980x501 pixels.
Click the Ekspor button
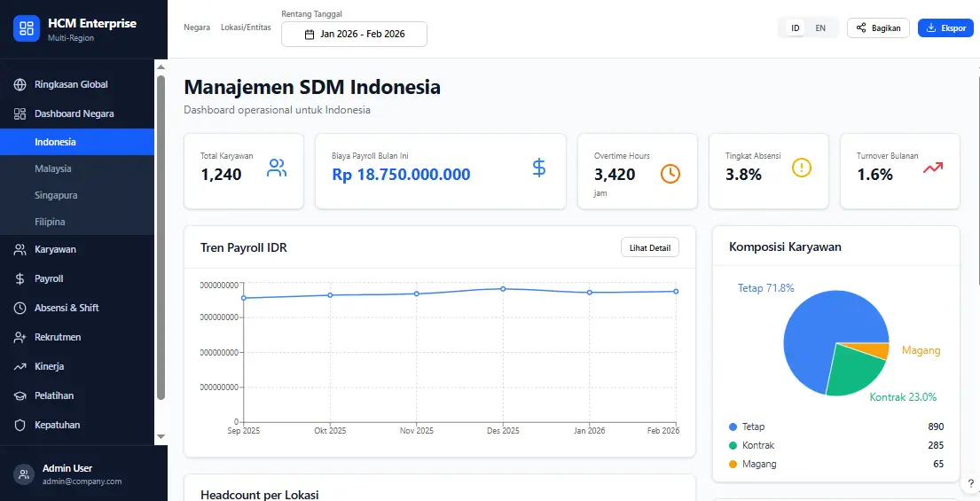(x=945, y=28)
